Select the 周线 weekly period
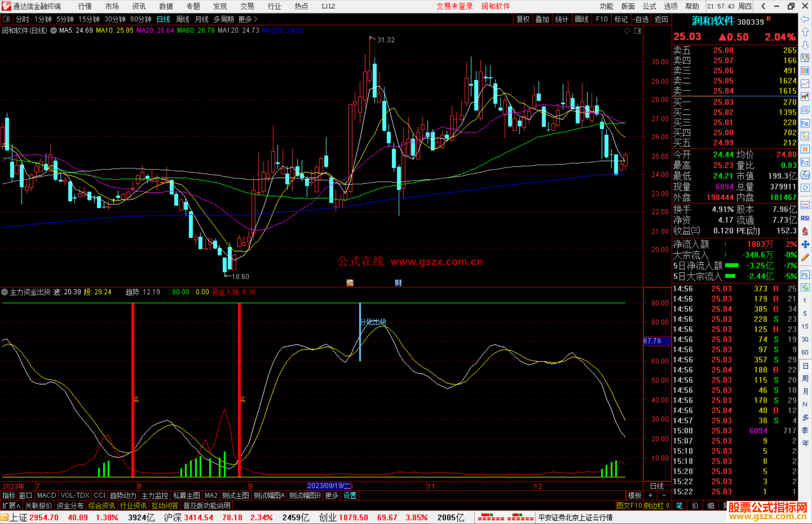The image size is (812, 524). coord(183,19)
